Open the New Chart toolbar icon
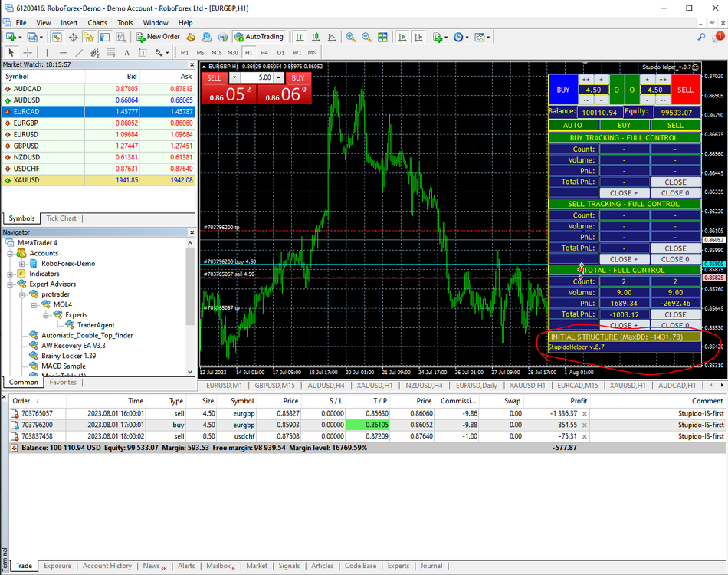This screenshot has height=575, width=728. click(11, 37)
